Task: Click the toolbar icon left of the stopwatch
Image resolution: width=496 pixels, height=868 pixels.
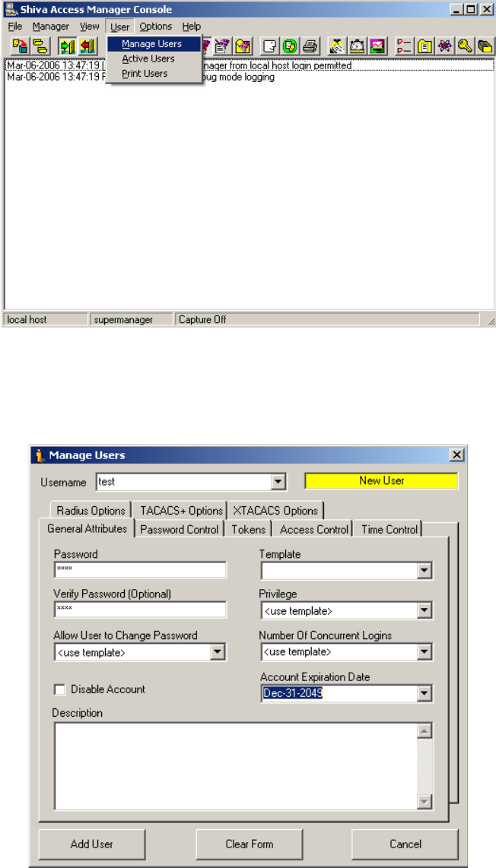Action: click(x=336, y=46)
